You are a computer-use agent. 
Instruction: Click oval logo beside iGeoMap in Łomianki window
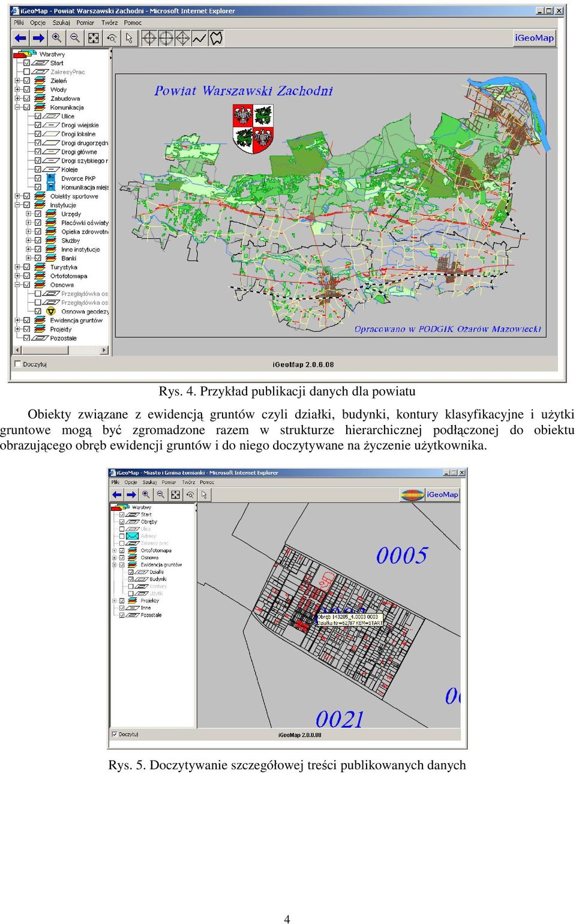click(x=412, y=495)
